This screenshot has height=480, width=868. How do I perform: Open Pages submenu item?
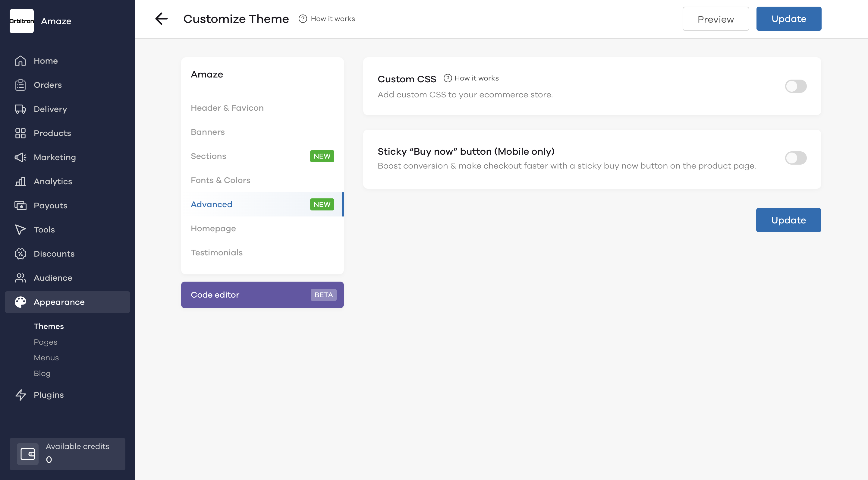coord(46,342)
